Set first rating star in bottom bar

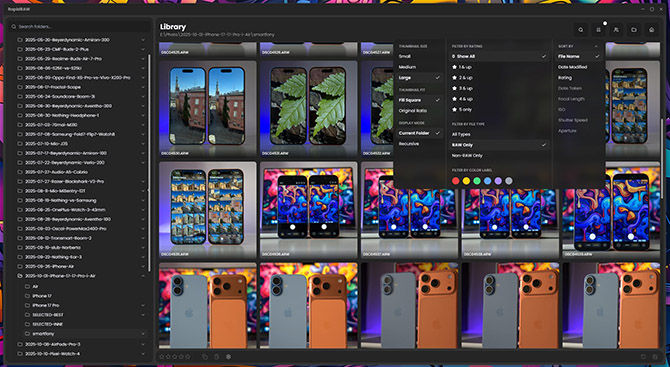162,356
